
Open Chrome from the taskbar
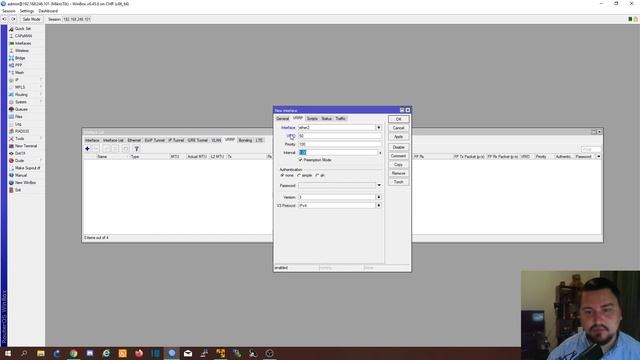pyautogui.click(x=73, y=353)
